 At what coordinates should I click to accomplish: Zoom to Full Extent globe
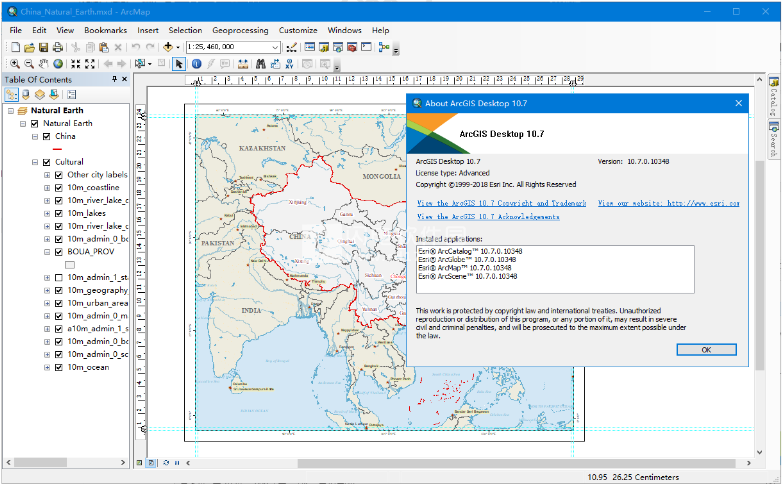(x=58, y=63)
